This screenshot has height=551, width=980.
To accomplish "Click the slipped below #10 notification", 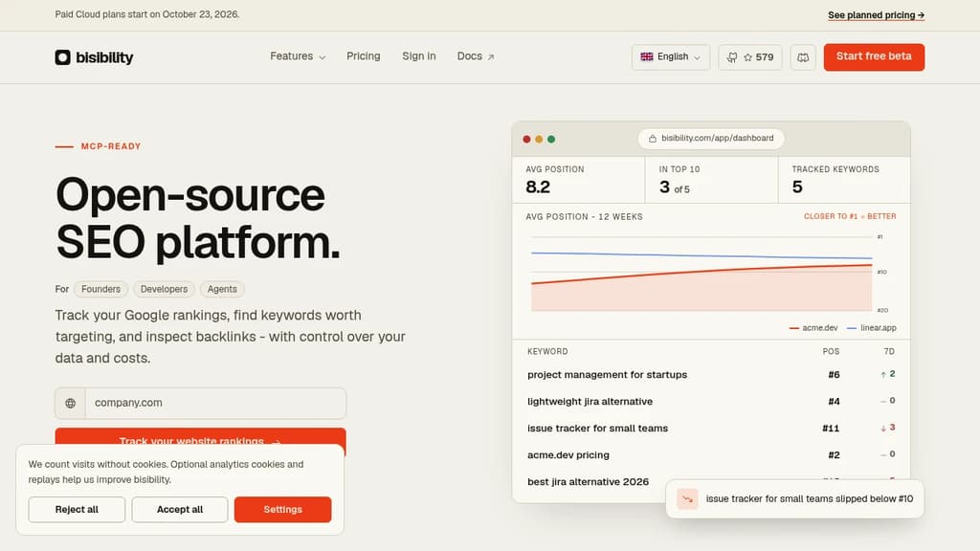I will (794, 498).
